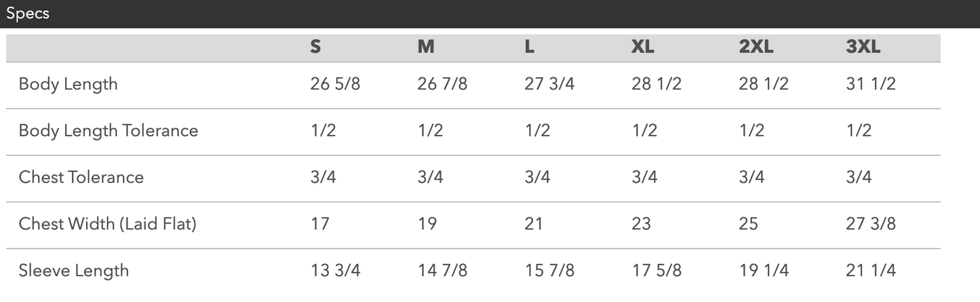This screenshot has height=302, width=980.
Task: Select the 21 1/4 sleeve length cell
Action: (x=871, y=271)
